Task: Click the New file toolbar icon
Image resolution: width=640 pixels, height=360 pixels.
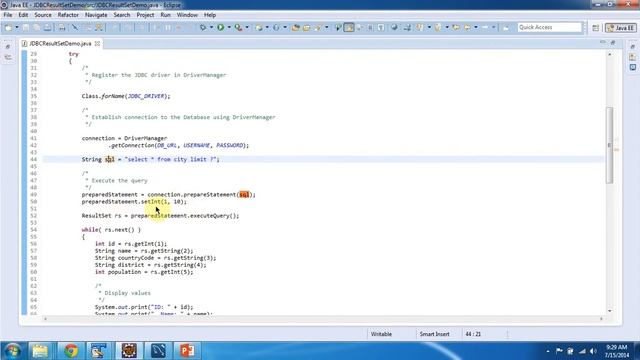Action: click(8, 27)
